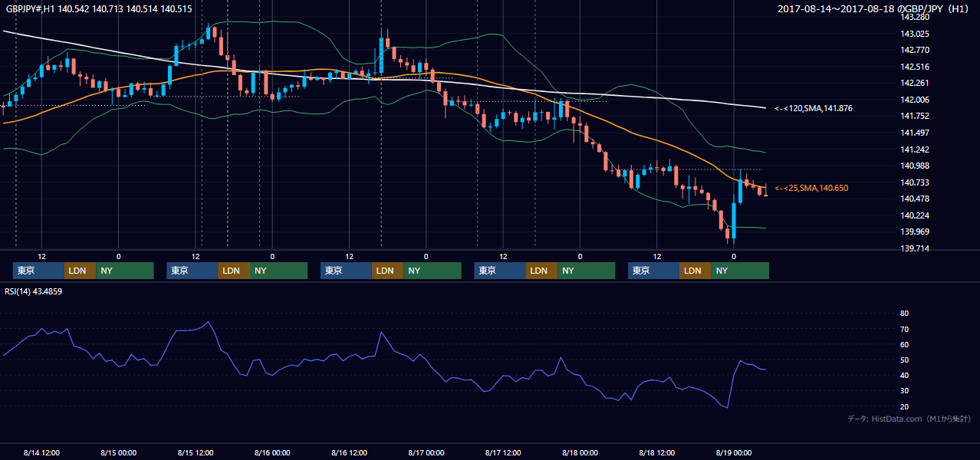Click RSI scale level 70
The width and height of the screenshot is (980, 460).
coord(904,329)
